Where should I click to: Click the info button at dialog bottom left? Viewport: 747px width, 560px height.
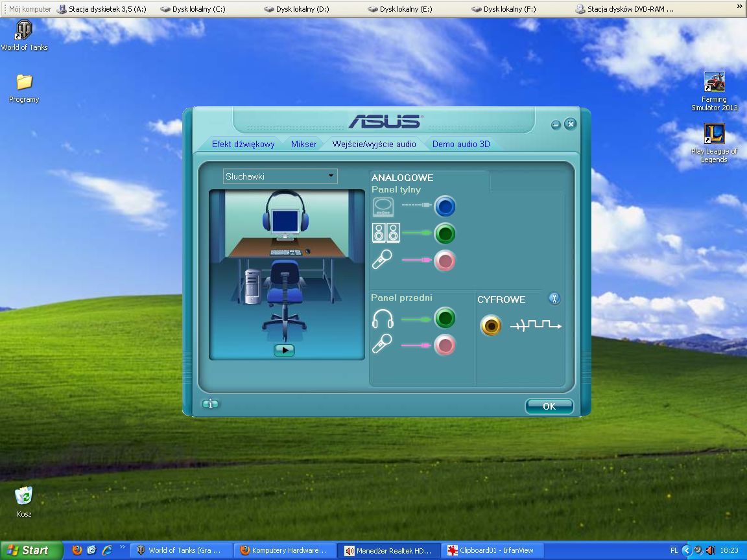(210, 404)
